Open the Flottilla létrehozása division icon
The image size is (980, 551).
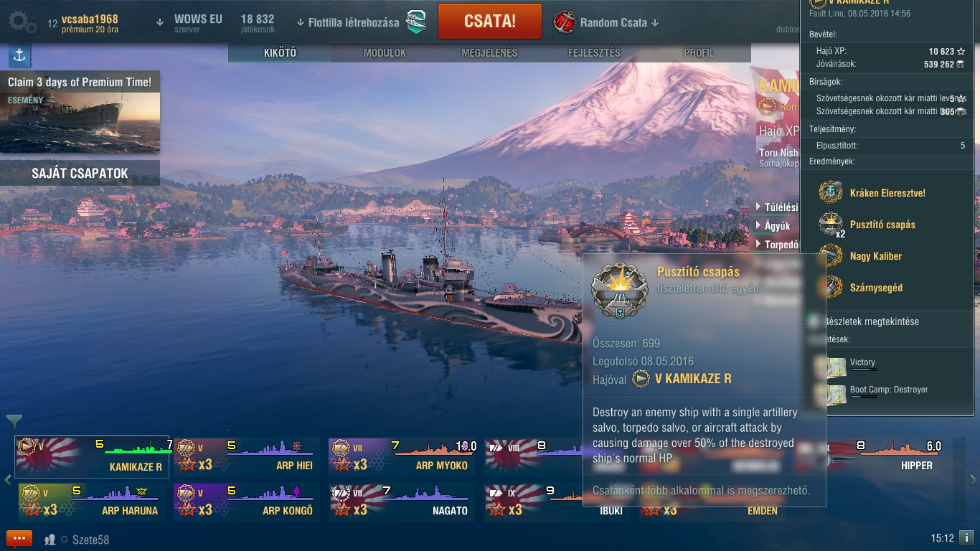coord(416,22)
